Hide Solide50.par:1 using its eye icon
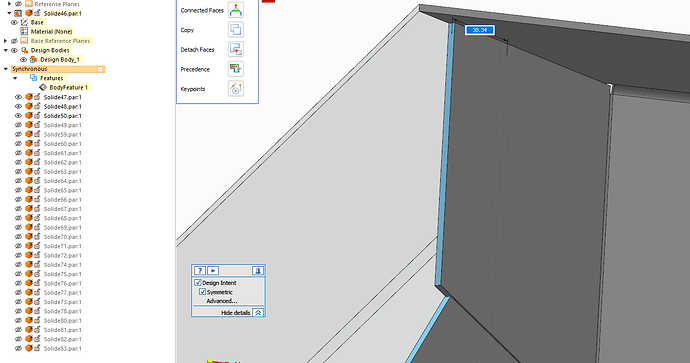690x363 pixels. pos(18,115)
